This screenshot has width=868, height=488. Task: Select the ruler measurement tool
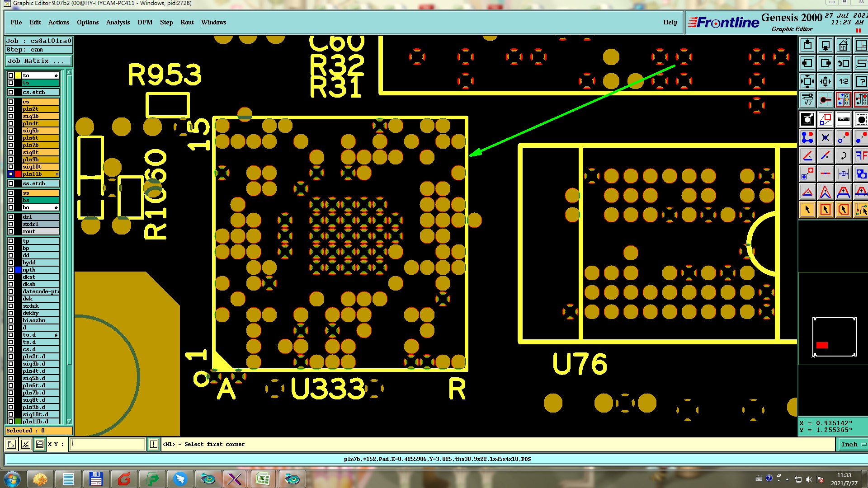[x=843, y=119]
